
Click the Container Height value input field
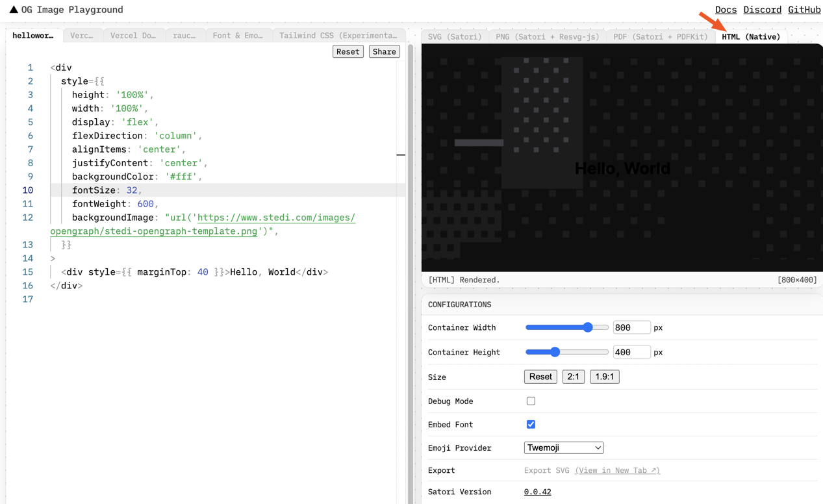point(631,352)
